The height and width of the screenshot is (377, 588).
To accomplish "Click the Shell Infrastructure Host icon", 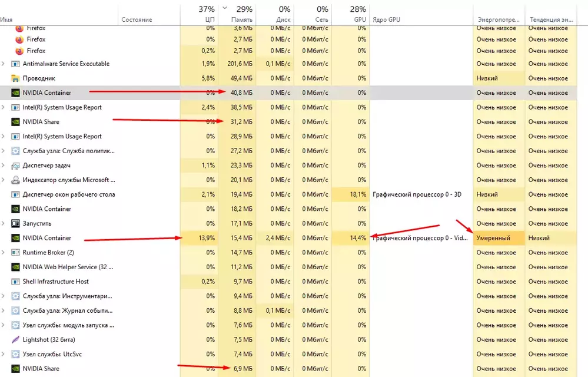I will pos(15,282).
